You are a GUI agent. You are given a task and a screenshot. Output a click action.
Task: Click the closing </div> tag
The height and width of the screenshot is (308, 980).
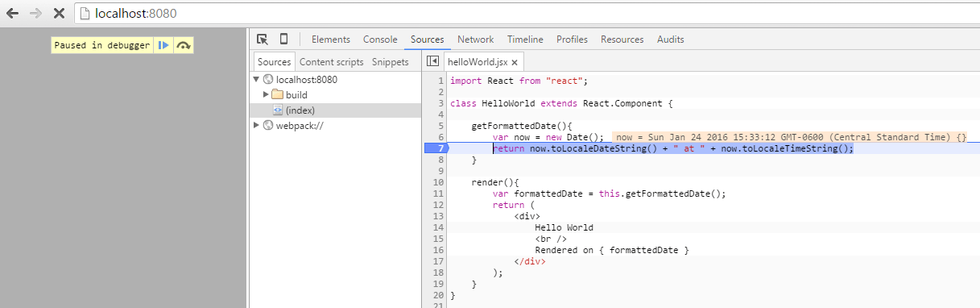pos(529,261)
